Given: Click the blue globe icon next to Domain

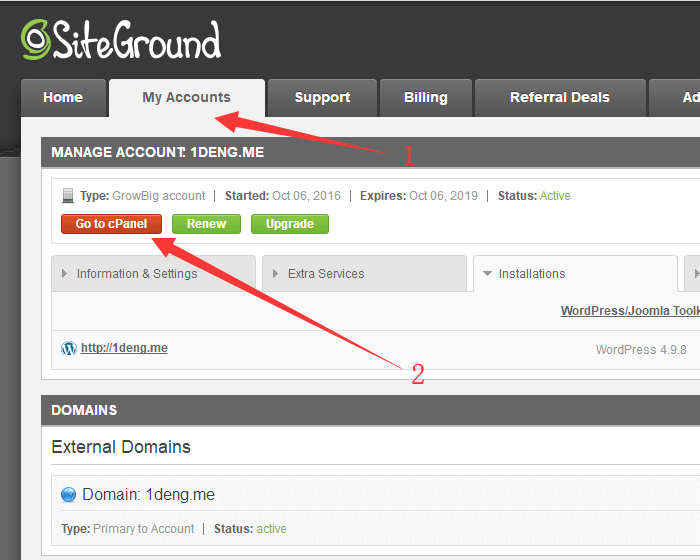Looking at the screenshot, I should point(68,495).
